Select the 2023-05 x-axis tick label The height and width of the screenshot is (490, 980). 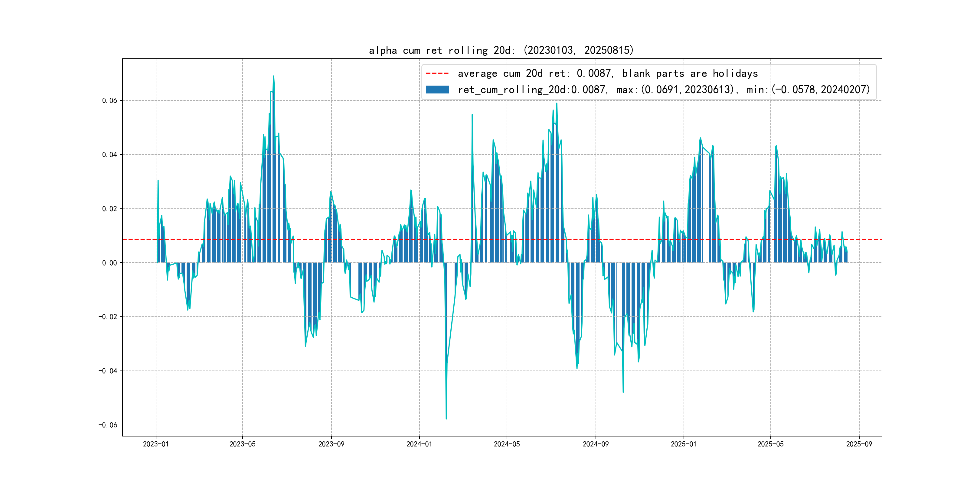point(242,444)
